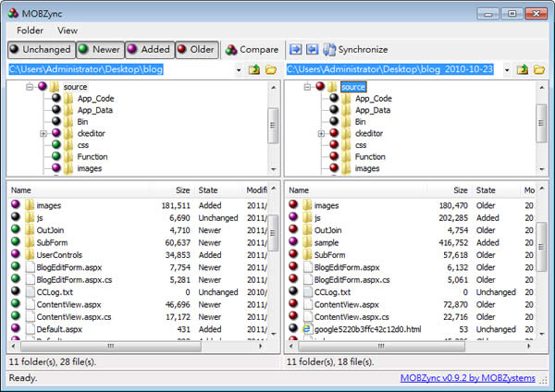Click the Compare toolbar button
Screen dimensions: 555x392
coord(252,49)
